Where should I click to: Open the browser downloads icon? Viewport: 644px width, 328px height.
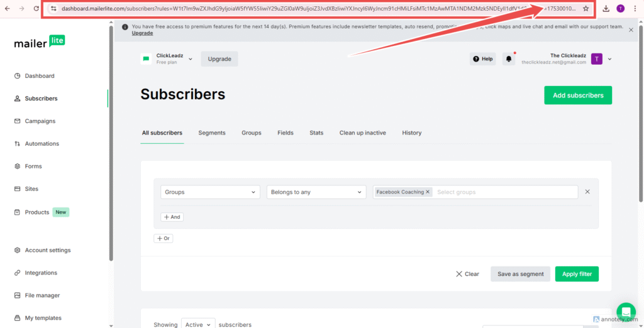(x=606, y=8)
